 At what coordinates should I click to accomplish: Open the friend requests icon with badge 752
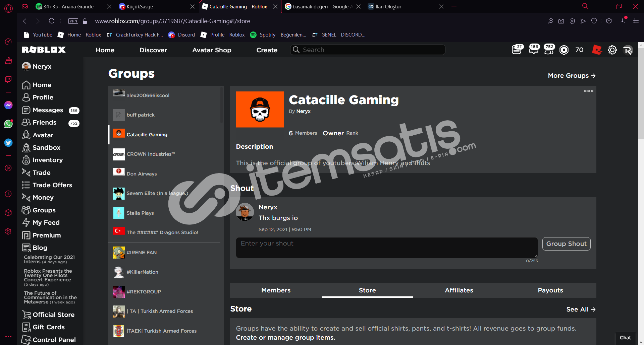point(549,50)
